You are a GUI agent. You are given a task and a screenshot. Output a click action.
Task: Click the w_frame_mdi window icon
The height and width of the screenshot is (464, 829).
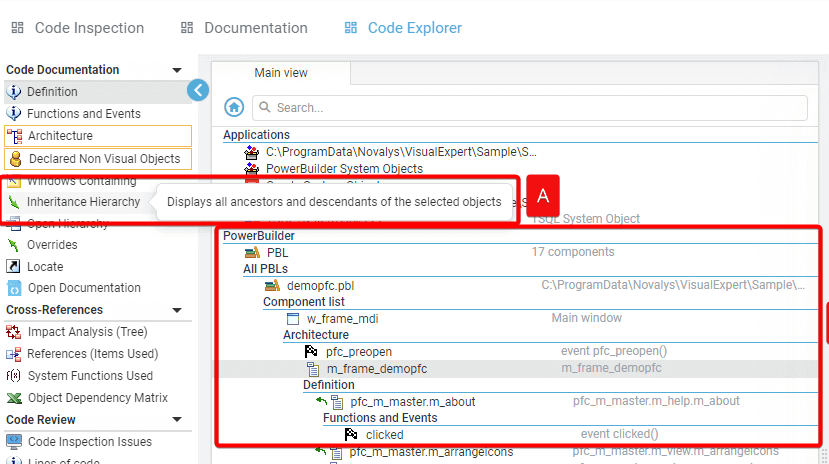point(292,319)
